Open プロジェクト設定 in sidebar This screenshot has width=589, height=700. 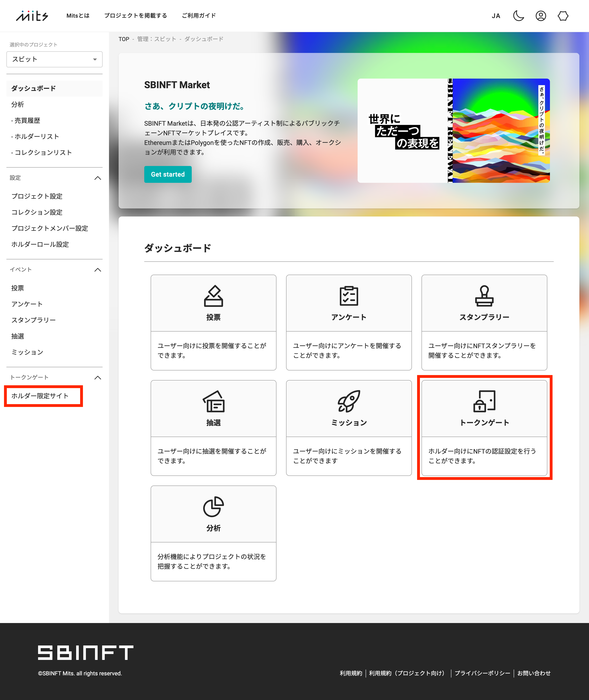coord(37,196)
